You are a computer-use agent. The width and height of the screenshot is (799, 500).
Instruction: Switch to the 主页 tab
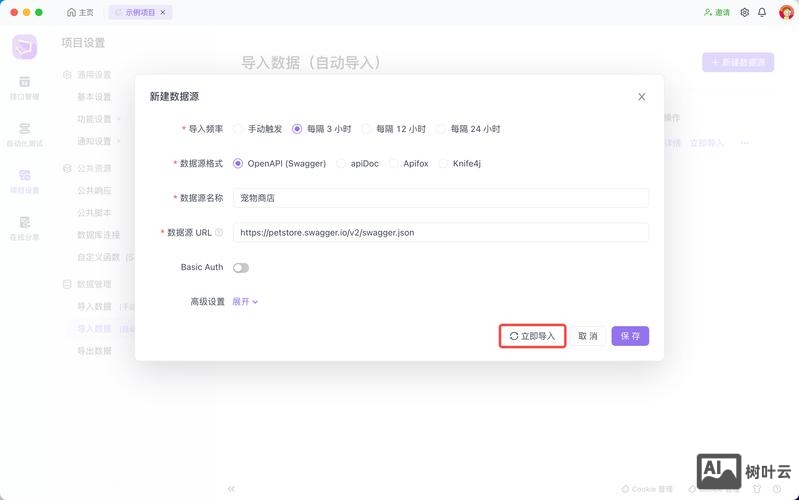coord(80,12)
